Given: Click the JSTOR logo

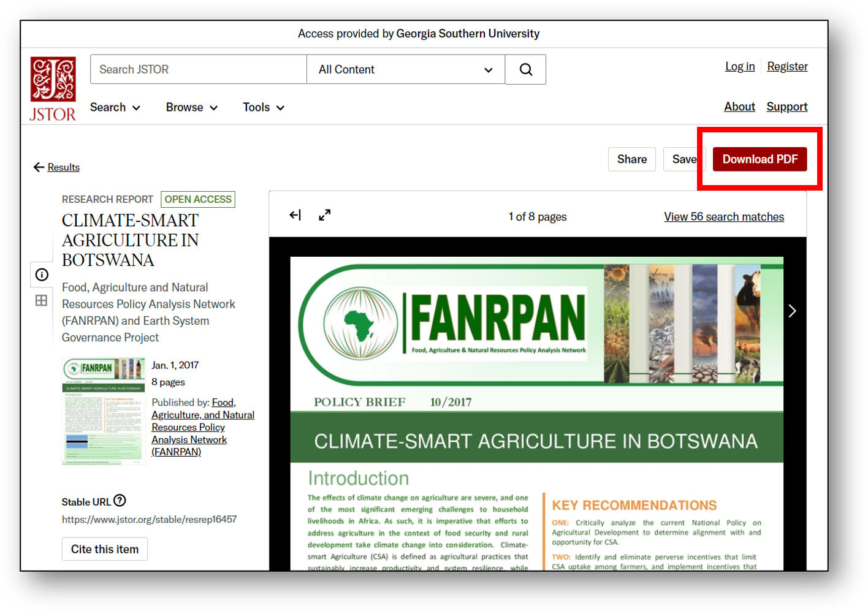Looking at the screenshot, I should click(x=53, y=89).
